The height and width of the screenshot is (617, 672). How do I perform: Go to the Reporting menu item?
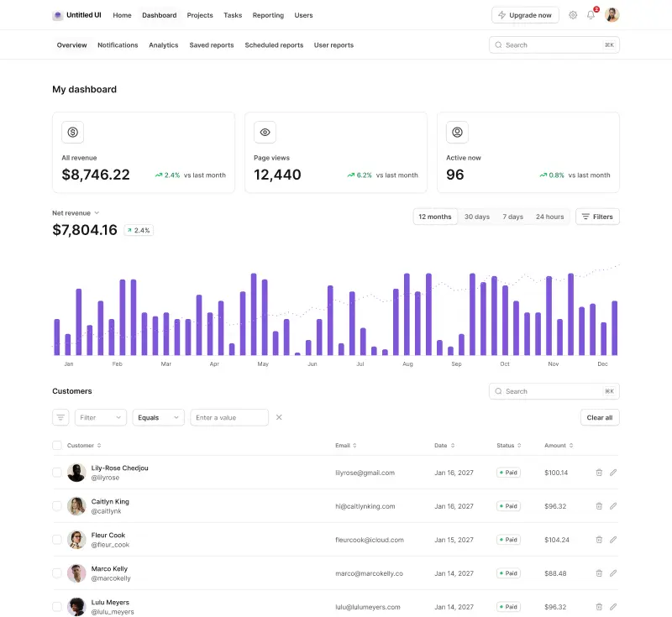tap(268, 15)
